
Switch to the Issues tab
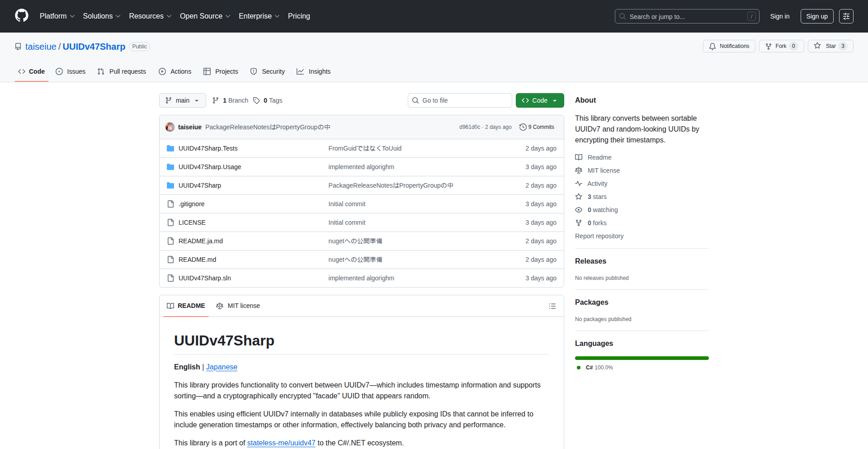(x=71, y=71)
